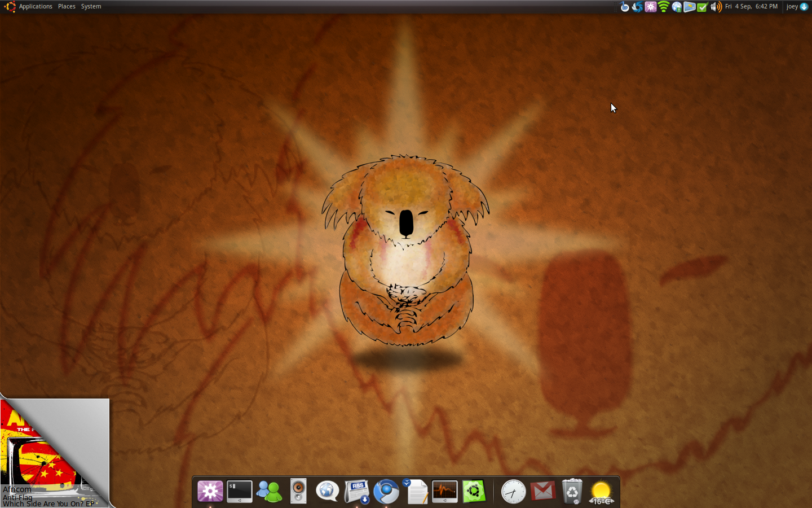This screenshot has height=508, width=812.
Task: Click the blue swirl tray icon
Action: tap(637, 7)
